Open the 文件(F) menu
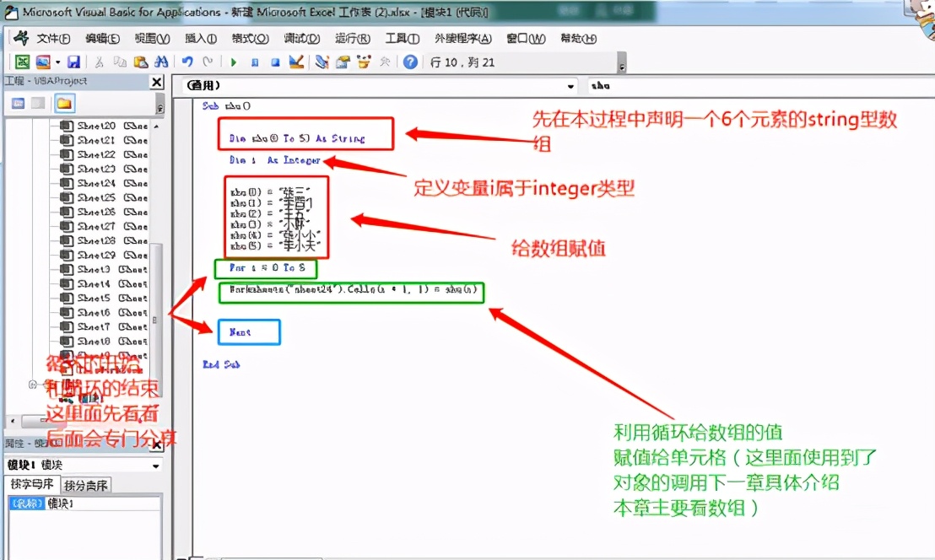 53,39
